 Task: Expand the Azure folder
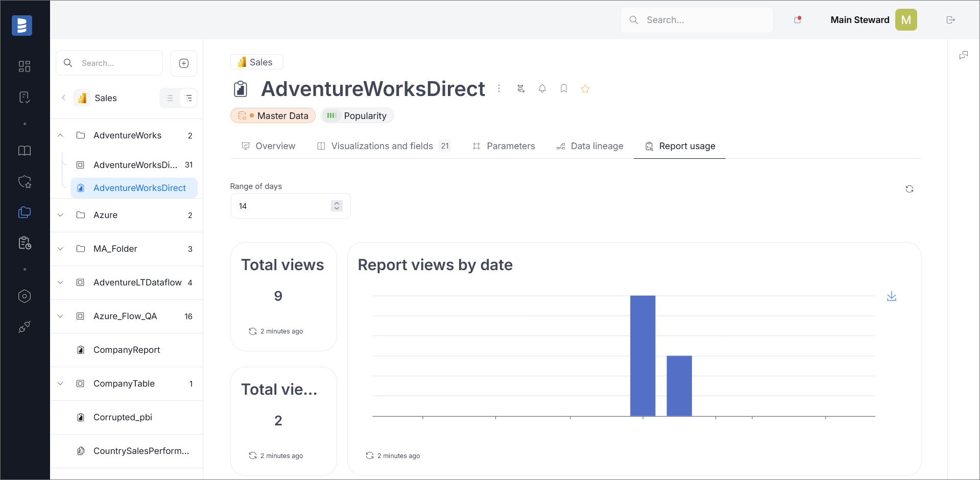[60, 215]
